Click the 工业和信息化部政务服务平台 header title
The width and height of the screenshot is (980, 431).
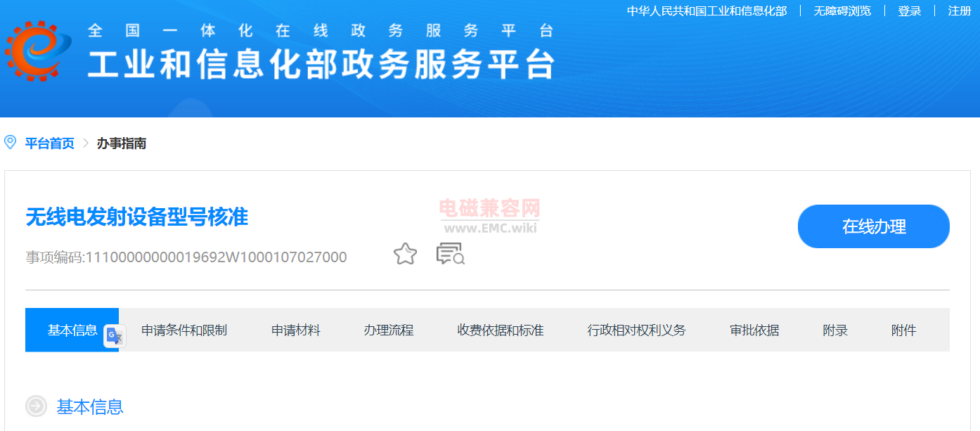[x=321, y=64]
